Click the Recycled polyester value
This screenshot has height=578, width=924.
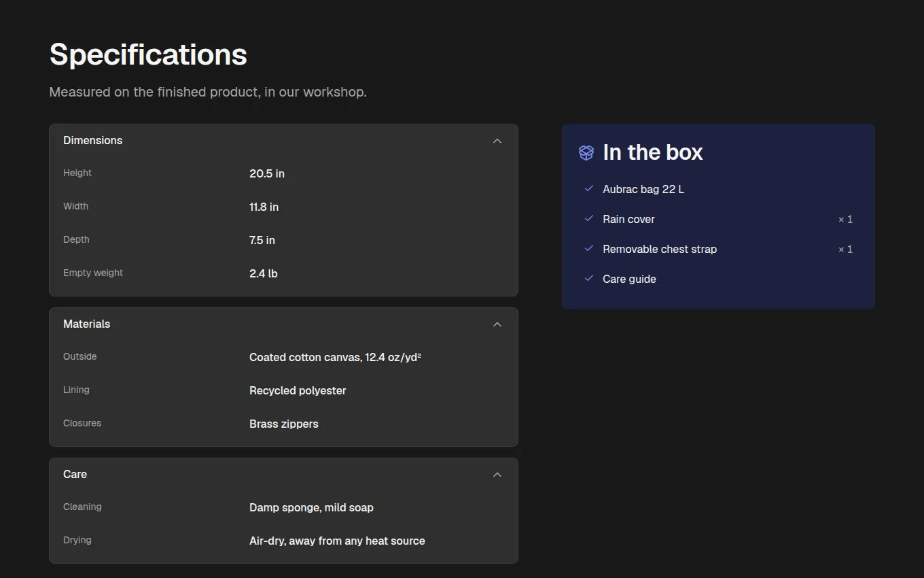(298, 390)
